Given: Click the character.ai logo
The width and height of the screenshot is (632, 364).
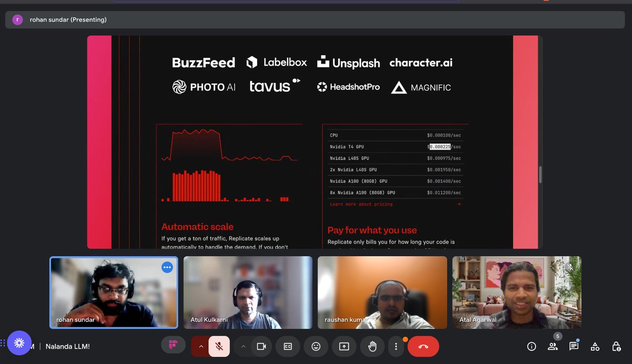Looking at the screenshot, I should click(421, 63).
